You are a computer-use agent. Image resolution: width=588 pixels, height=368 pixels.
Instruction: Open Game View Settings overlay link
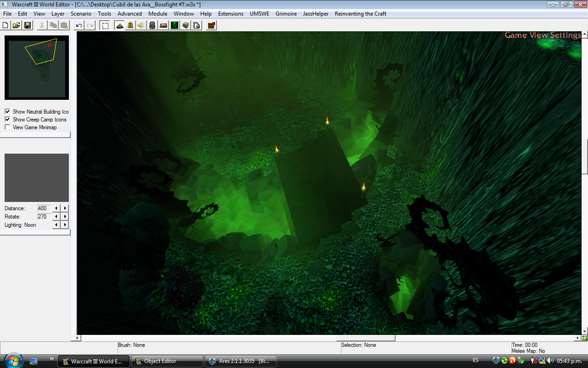point(543,35)
